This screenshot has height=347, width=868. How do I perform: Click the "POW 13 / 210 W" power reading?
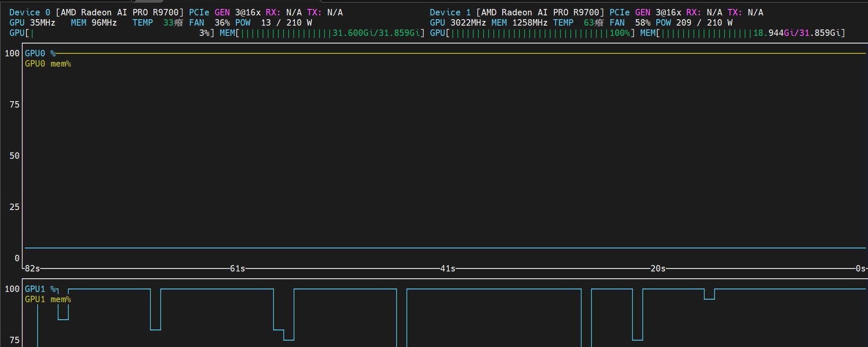pos(274,23)
